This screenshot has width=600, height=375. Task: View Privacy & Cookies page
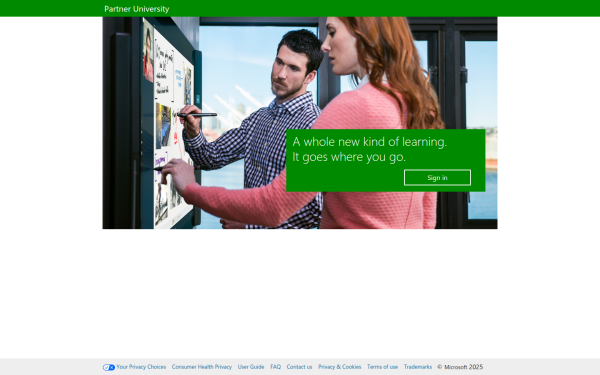coord(339,367)
